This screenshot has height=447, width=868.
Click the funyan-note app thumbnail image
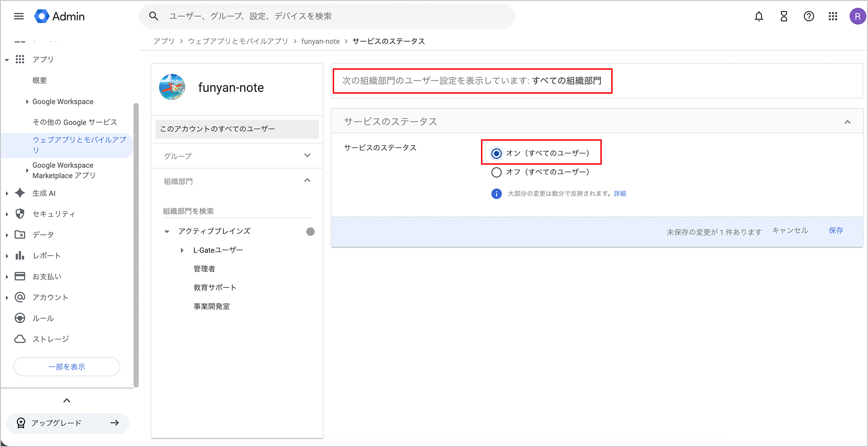coord(172,87)
